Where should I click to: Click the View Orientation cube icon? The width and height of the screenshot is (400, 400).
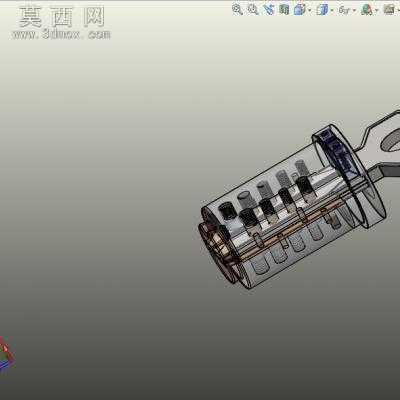point(300,9)
